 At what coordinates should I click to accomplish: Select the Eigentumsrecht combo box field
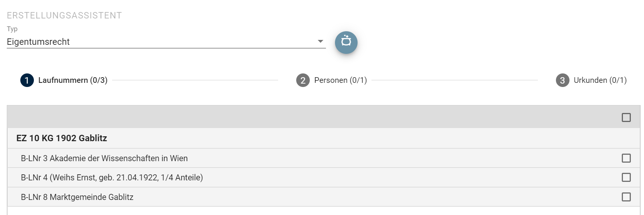point(166,42)
